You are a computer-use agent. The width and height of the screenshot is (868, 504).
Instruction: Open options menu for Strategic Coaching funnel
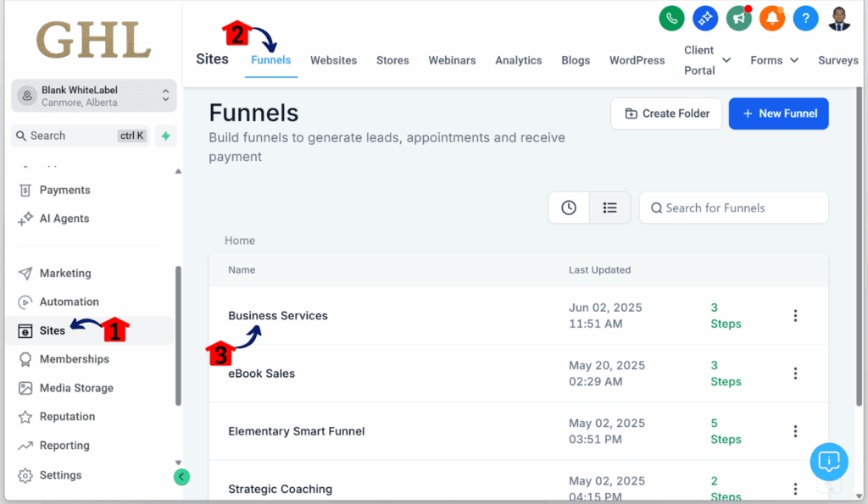pyautogui.click(x=795, y=489)
